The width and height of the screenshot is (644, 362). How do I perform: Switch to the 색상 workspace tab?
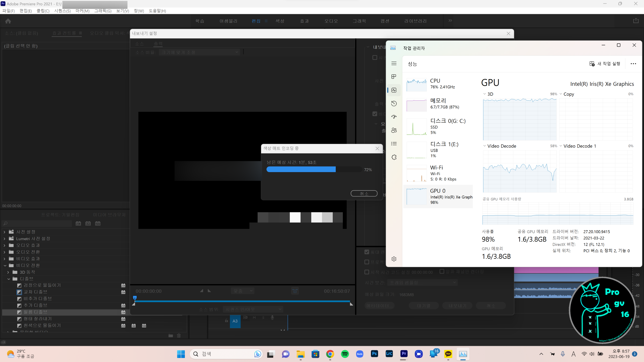pos(280,21)
